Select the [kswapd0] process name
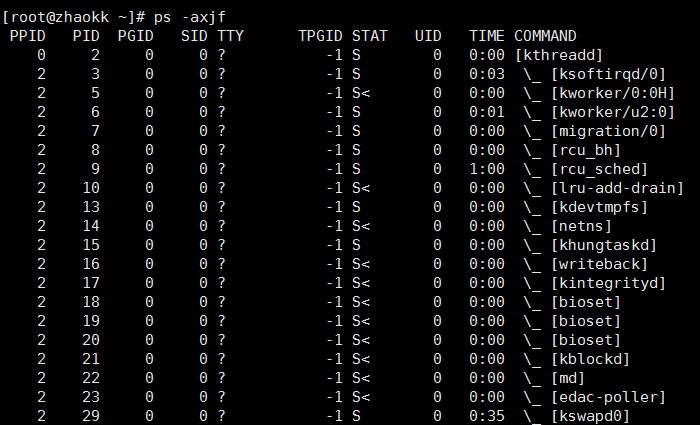Image resolution: width=700 pixels, height=425 pixels. click(591, 416)
